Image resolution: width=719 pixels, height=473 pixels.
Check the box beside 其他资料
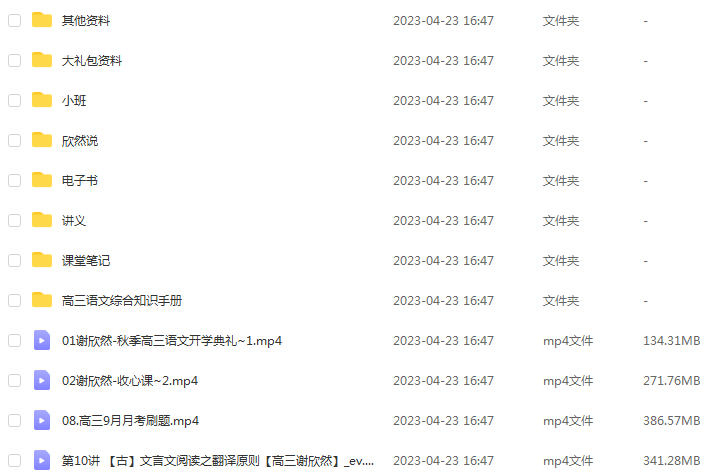(15, 20)
